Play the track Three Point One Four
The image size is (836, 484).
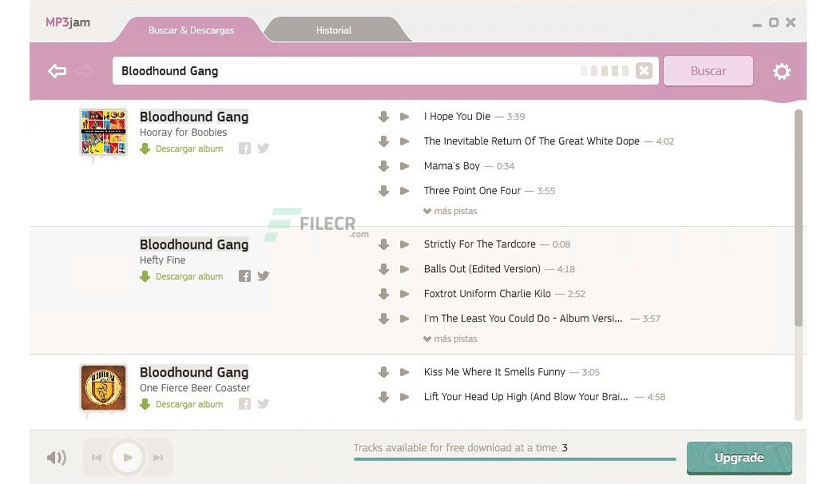(405, 190)
